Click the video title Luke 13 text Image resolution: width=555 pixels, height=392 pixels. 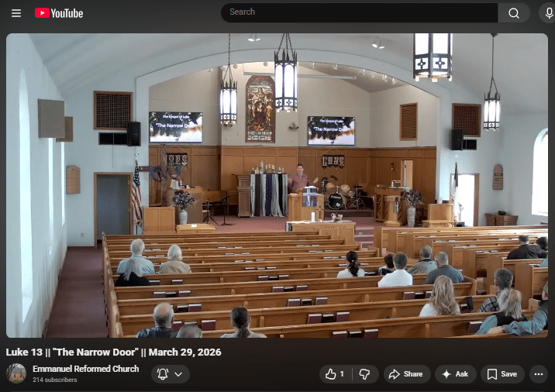coord(114,352)
